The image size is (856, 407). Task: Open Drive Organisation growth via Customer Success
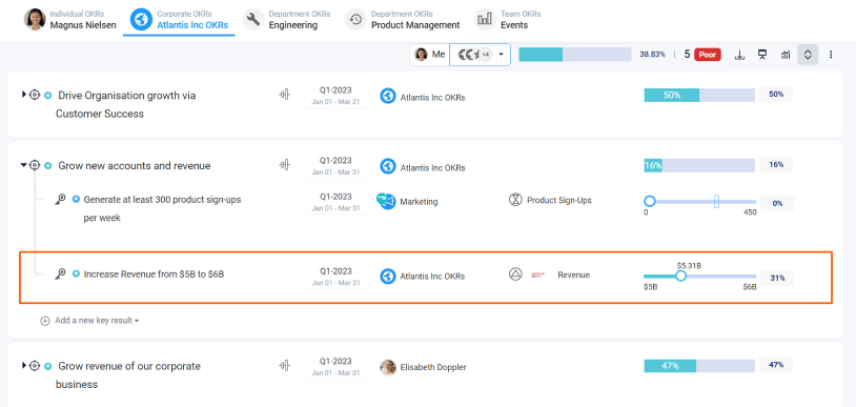[x=127, y=104]
